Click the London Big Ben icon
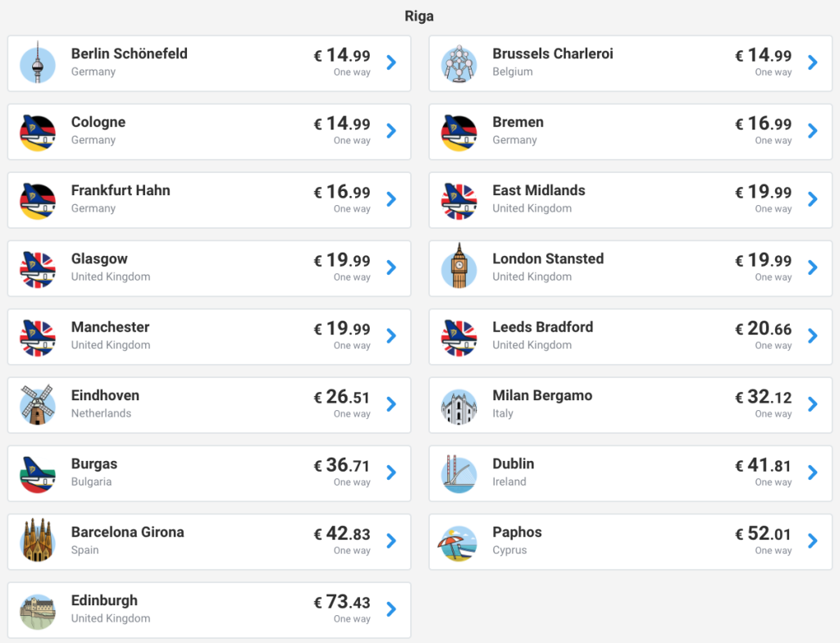The image size is (840, 643). click(459, 267)
